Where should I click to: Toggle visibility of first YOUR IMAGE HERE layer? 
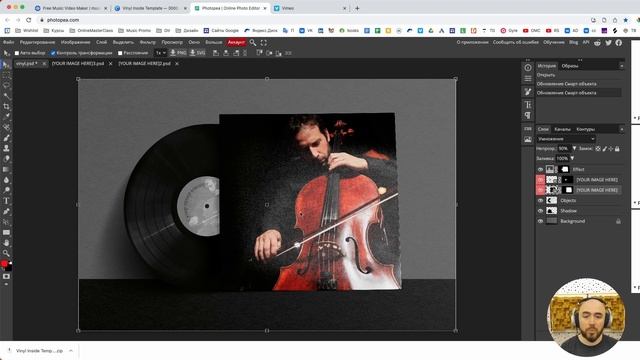click(x=540, y=180)
